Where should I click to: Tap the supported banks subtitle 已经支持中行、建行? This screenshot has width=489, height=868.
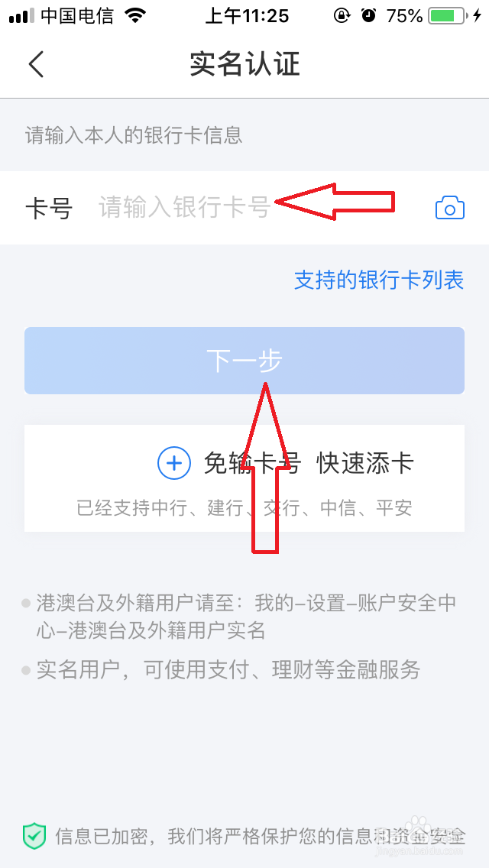pyautogui.click(x=244, y=507)
